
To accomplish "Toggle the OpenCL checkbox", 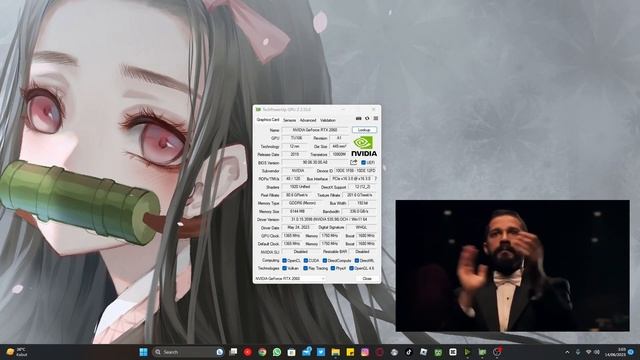I will [x=284, y=260].
